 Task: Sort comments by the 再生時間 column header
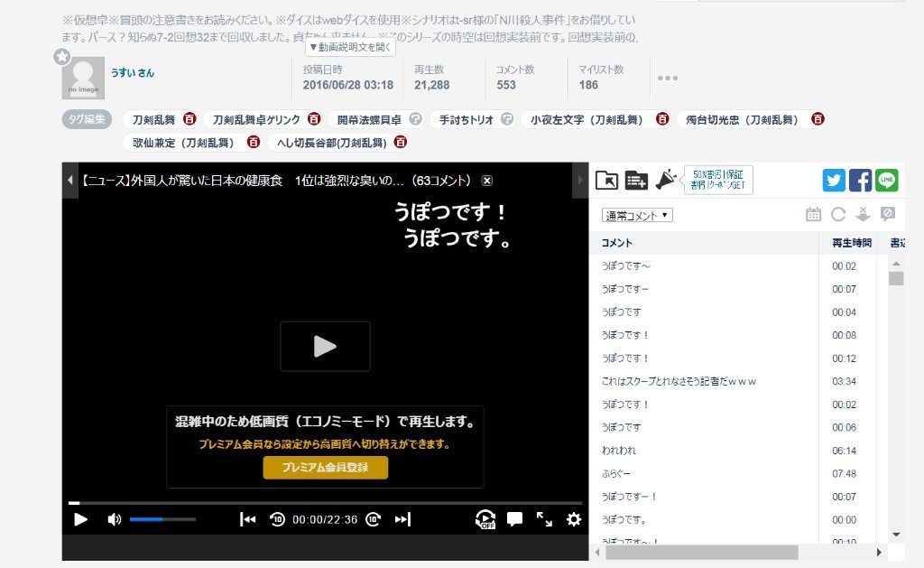(x=852, y=243)
